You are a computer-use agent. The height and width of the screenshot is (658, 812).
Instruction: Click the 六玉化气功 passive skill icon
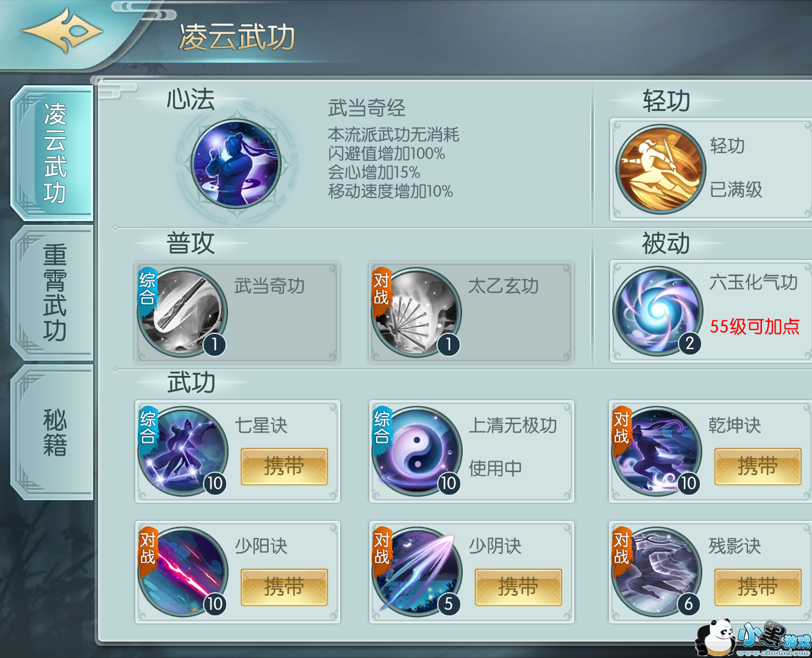click(x=658, y=310)
